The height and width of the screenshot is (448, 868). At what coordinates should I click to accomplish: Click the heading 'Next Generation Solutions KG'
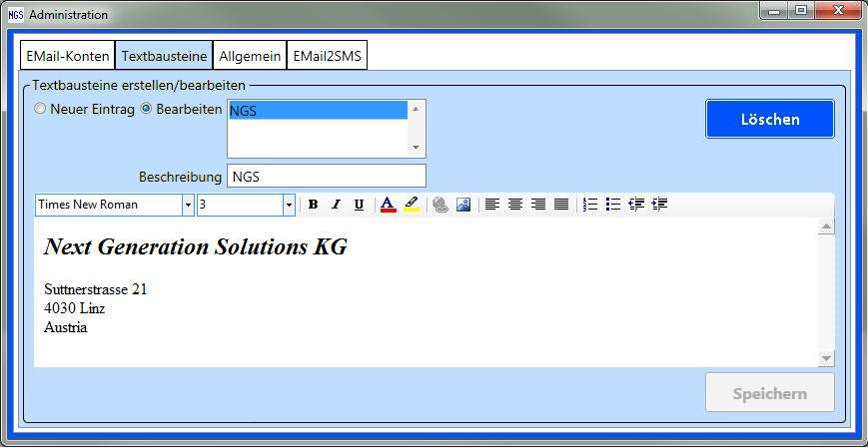196,247
